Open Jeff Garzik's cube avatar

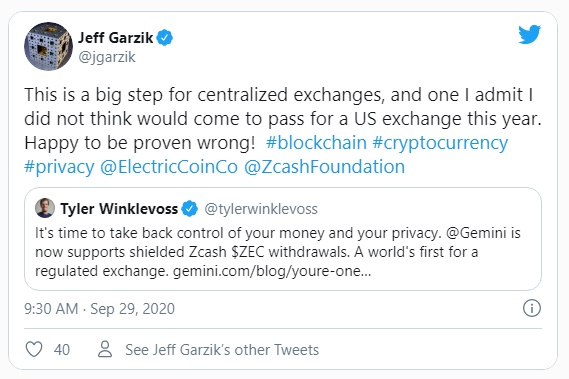pyautogui.click(x=48, y=46)
